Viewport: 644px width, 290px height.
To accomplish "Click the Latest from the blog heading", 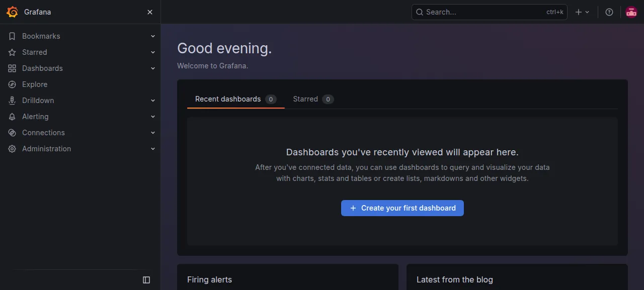I will 455,279.
